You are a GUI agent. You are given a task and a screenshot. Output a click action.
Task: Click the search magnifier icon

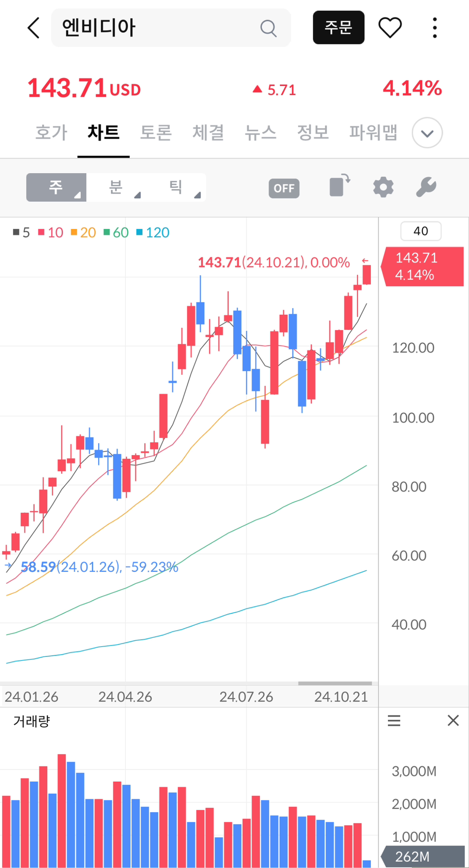pyautogui.click(x=268, y=28)
